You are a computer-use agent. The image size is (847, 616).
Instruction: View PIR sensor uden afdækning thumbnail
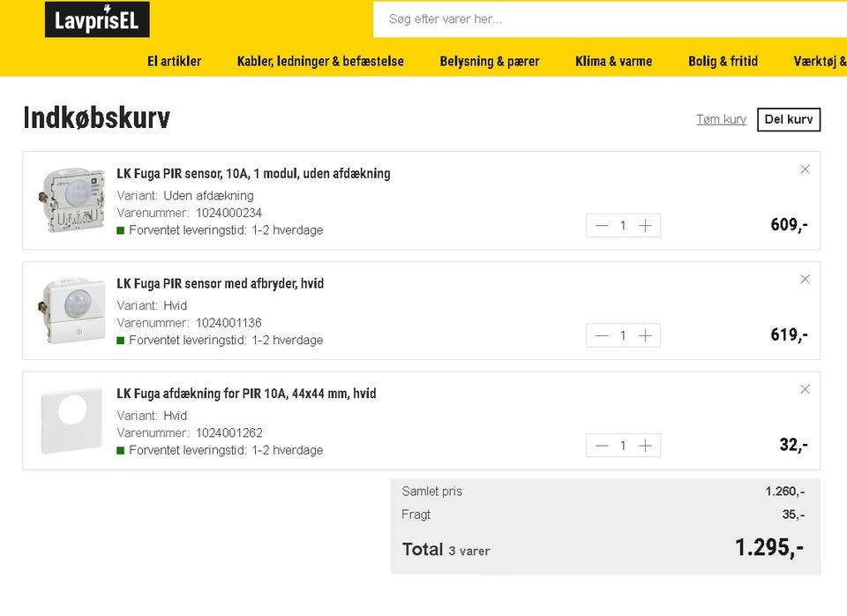[71, 200]
